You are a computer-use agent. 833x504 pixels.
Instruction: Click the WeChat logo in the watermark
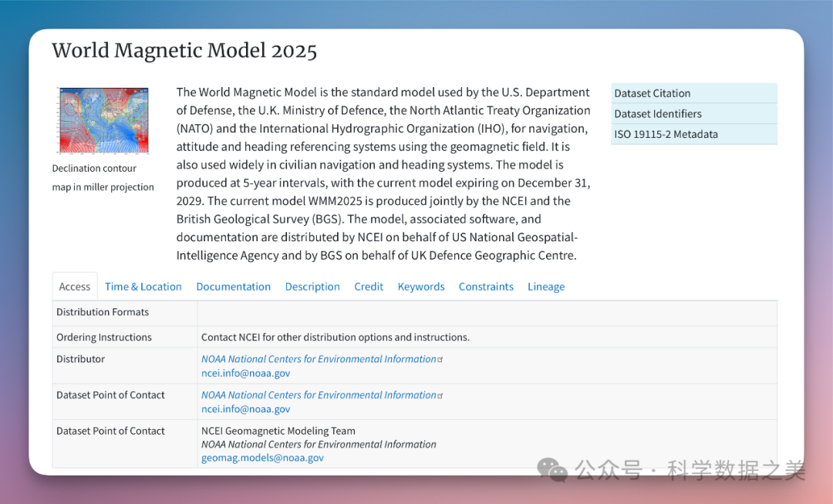(552, 469)
